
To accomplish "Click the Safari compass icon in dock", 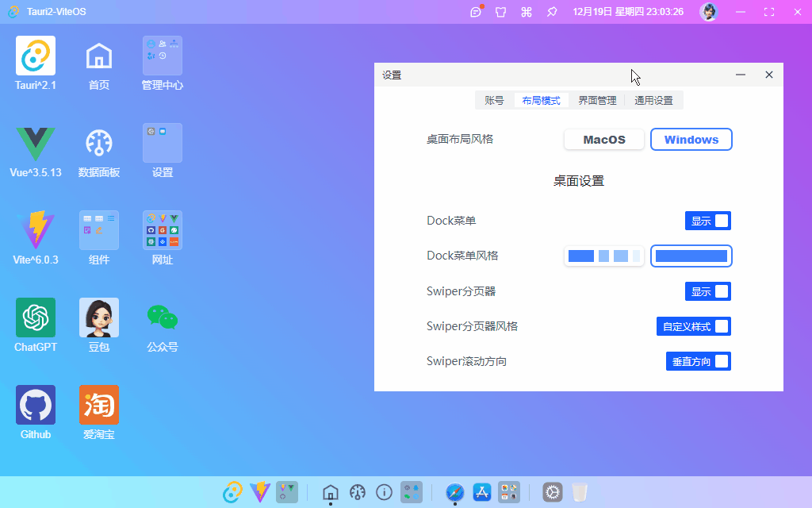I will click(x=455, y=493).
